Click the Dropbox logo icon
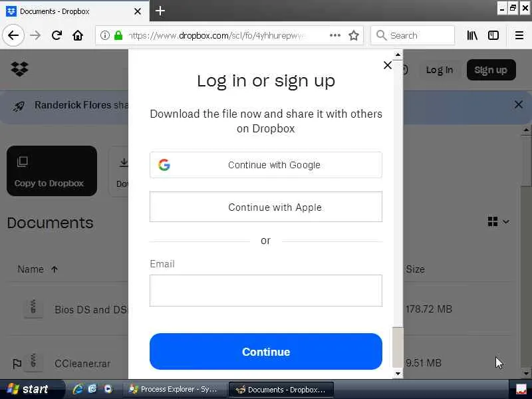532x399 pixels. [x=19, y=69]
